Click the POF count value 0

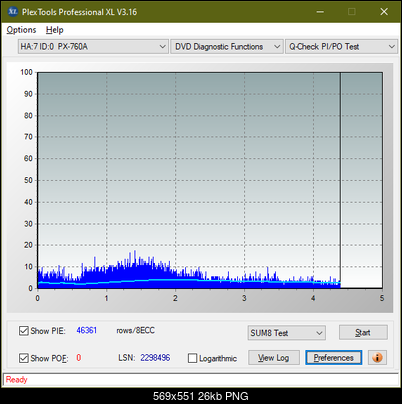pyautogui.click(x=79, y=358)
